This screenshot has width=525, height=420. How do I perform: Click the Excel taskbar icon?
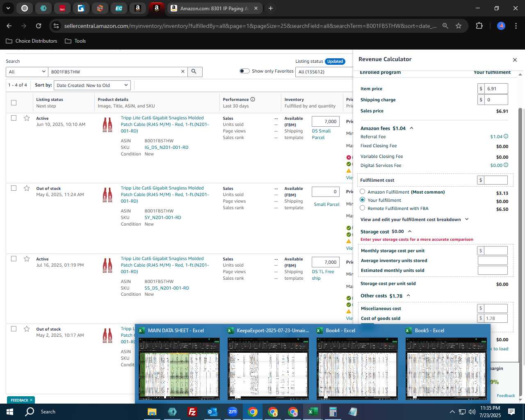pos(313,412)
